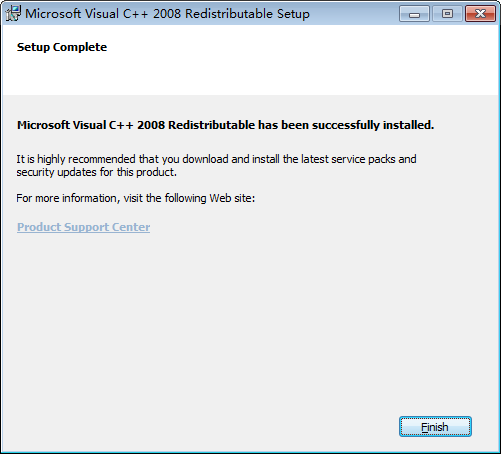Click '2008 Redistributable' in the bold message
Screen dimensions: 501x454
pyautogui.click(x=196, y=125)
